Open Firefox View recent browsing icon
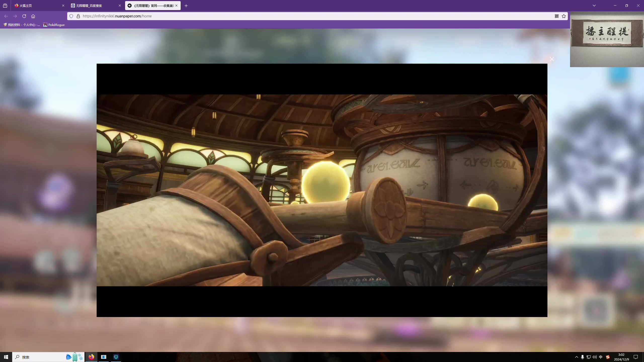644x362 pixels. pos(5,6)
